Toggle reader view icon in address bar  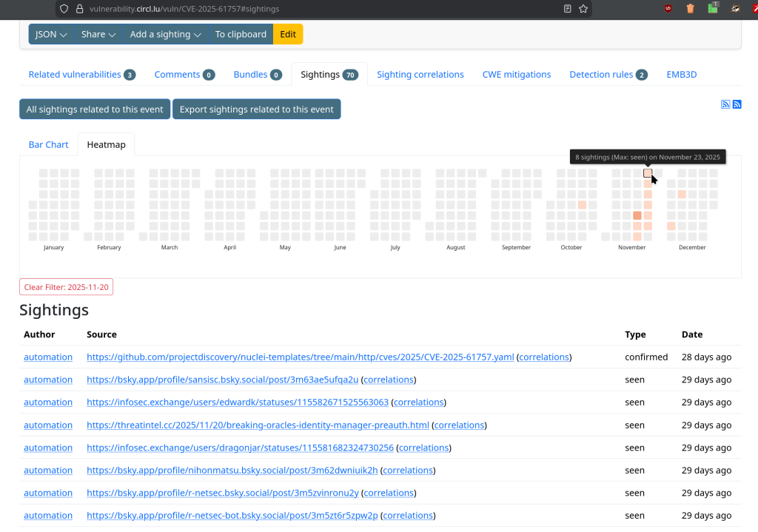pos(568,9)
